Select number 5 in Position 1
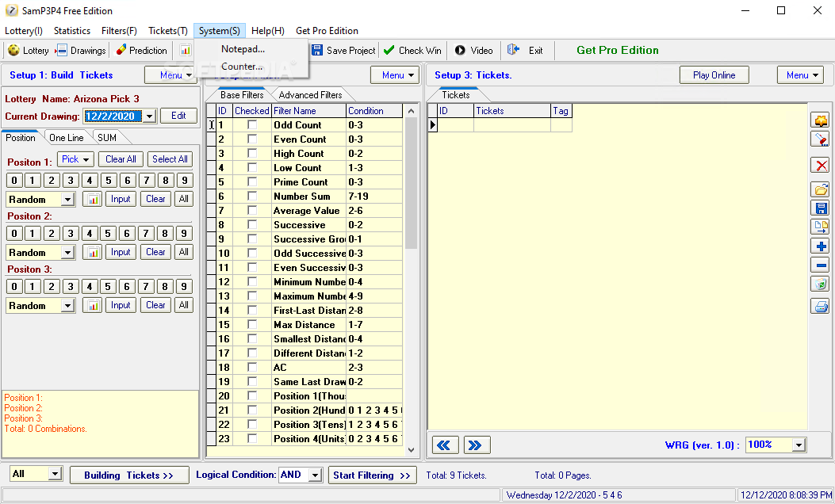 click(109, 181)
